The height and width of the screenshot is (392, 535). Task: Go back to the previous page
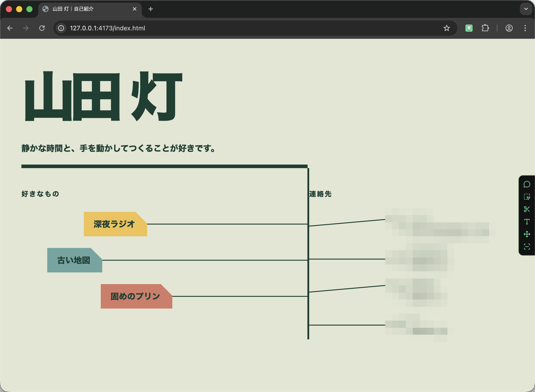point(10,28)
